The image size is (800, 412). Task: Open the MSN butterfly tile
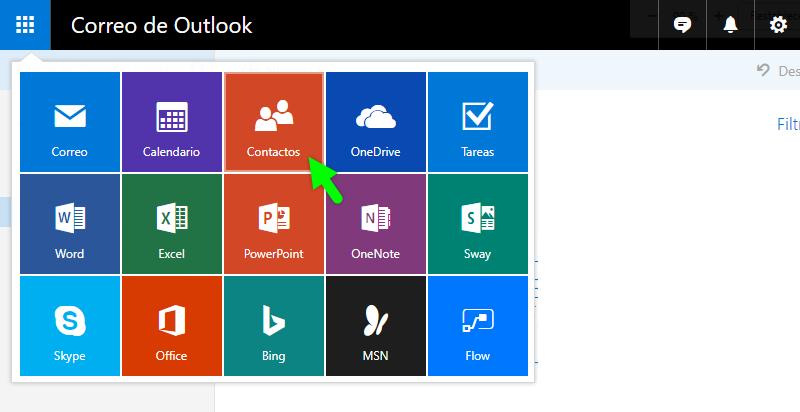click(x=376, y=325)
